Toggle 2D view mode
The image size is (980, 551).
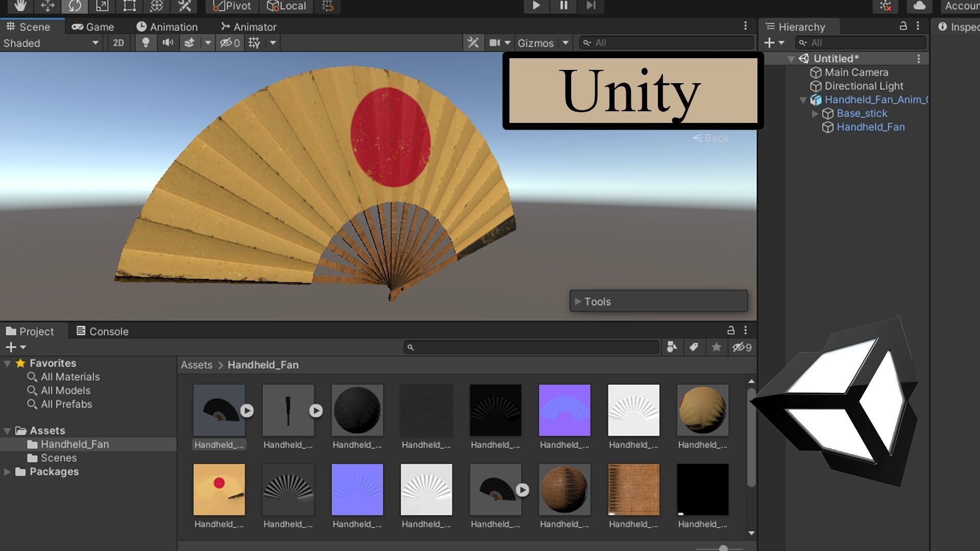pos(118,43)
